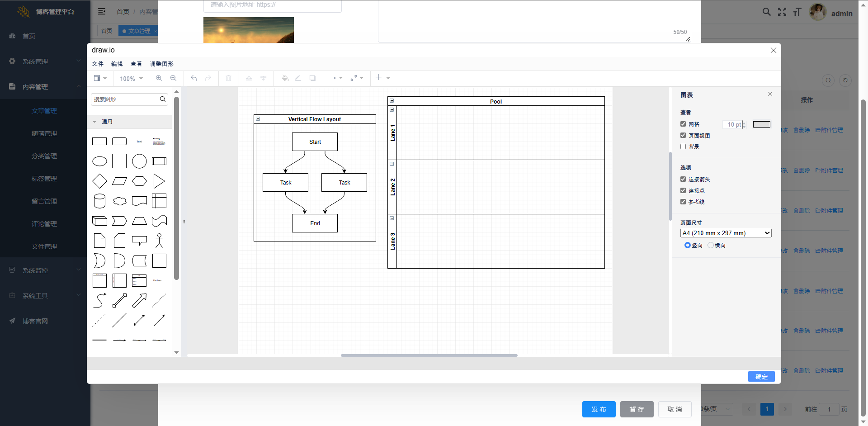The height and width of the screenshot is (426, 868).
Task: Open the A4 page size dropdown
Action: click(x=726, y=233)
